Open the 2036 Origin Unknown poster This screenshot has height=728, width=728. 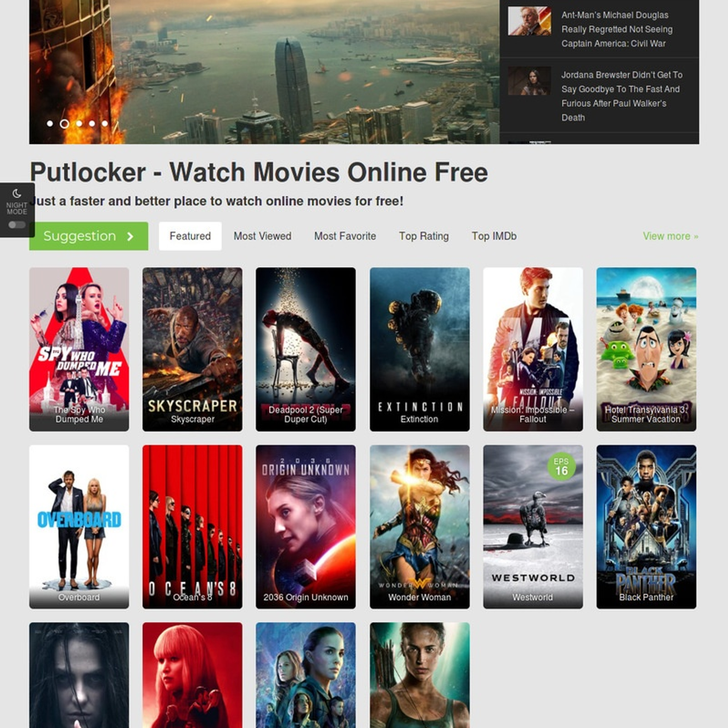(x=306, y=527)
